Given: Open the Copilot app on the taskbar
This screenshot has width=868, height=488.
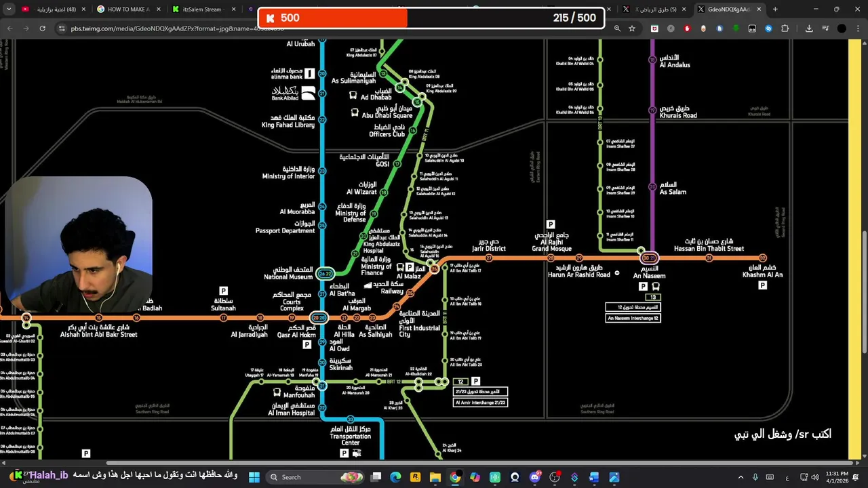Looking at the screenshot, I should tap(475, 477).
